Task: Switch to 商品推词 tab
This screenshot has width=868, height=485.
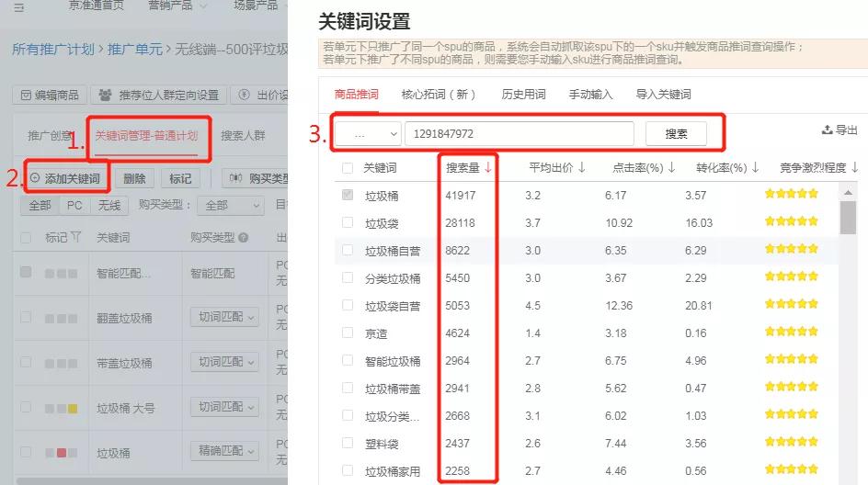Action: click(x=357, y=95)
